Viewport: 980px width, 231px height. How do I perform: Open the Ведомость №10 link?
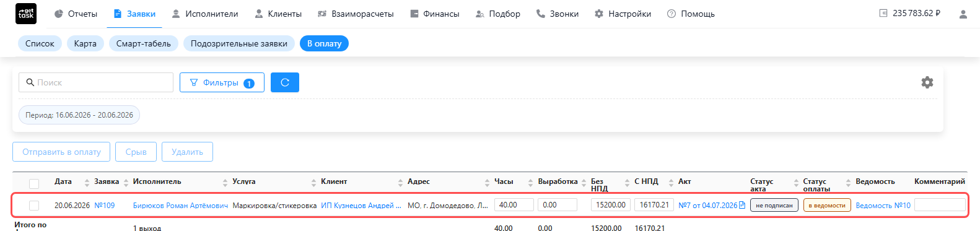tap(883, 206)
